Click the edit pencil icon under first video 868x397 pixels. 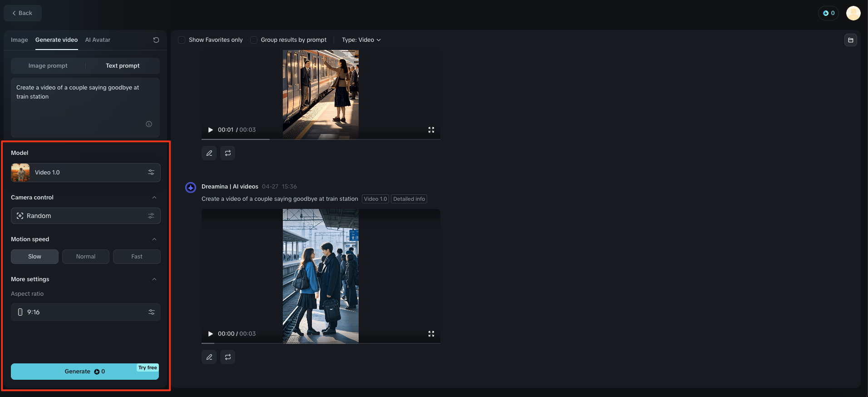[x=209, y=153]
